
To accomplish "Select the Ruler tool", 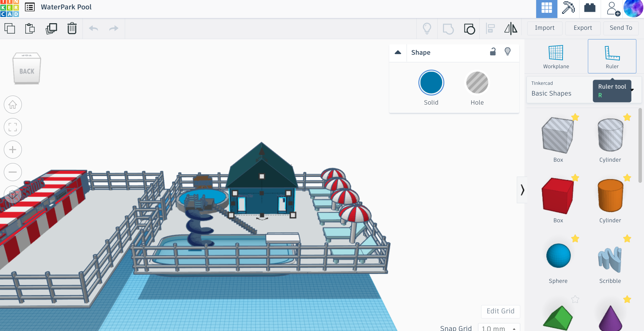I will point(612,56).
